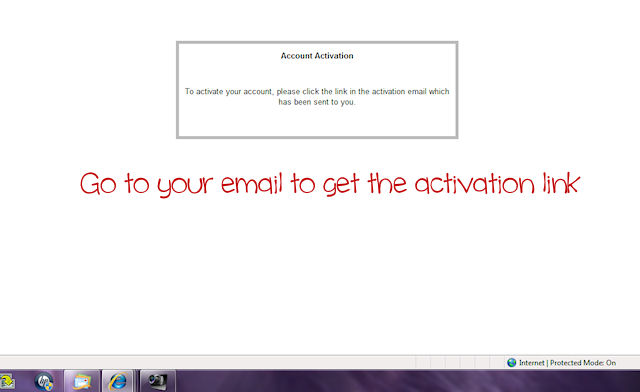Click empty space inside the Account Activation box
640x392 pixels.
coord(317,122)
